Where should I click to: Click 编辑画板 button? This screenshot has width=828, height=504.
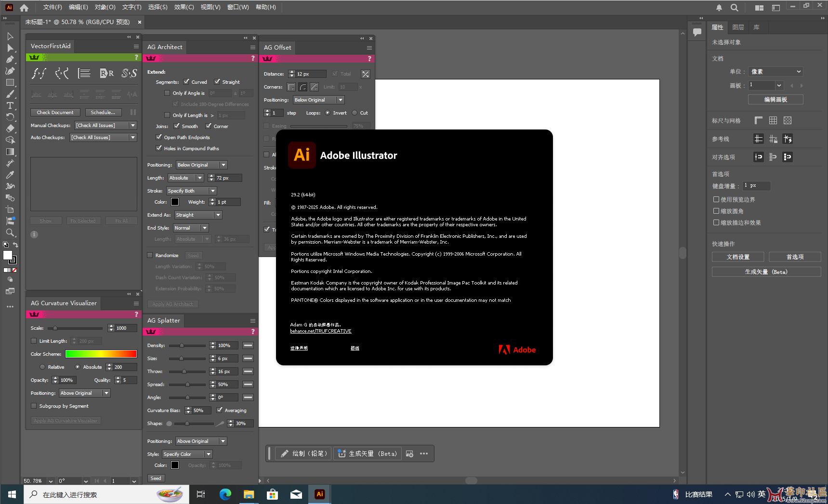[x=775, y=99]
